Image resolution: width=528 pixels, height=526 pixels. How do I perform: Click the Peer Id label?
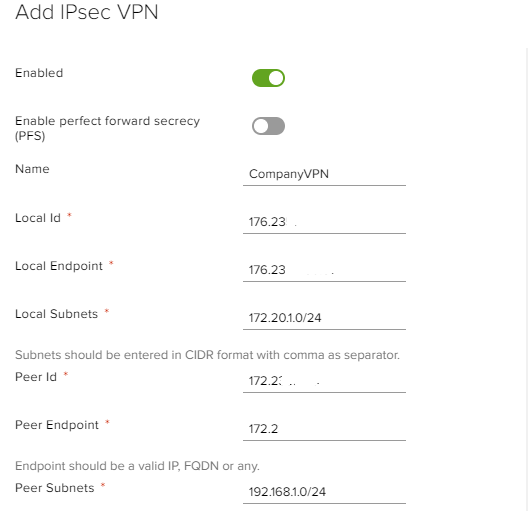(36, 377)
